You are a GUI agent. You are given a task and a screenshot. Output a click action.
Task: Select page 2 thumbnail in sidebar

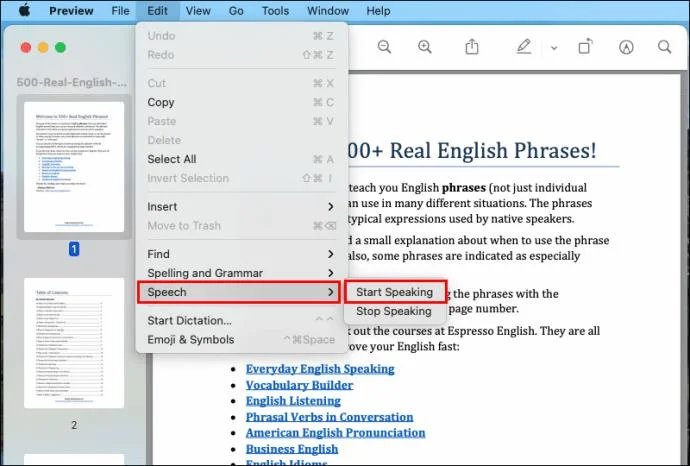coord(74,343)
